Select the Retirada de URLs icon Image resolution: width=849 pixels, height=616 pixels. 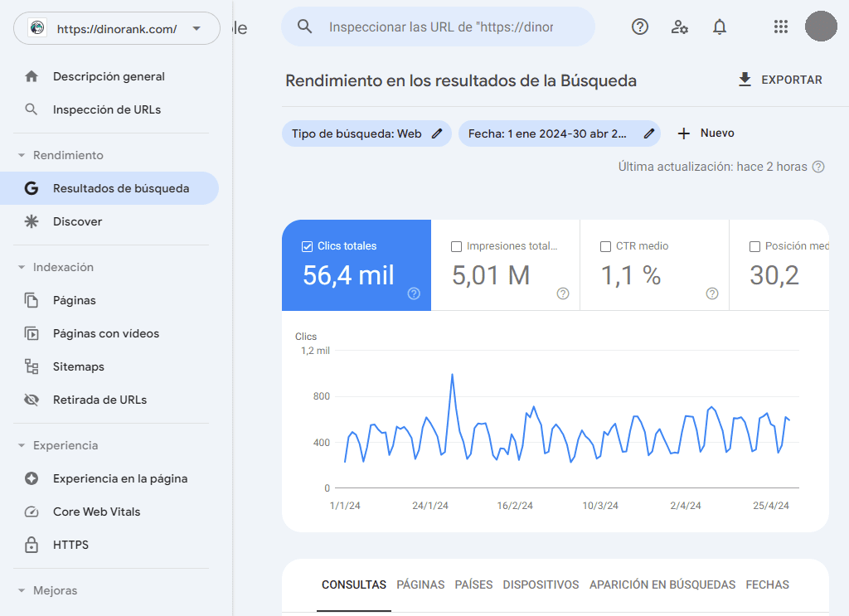32,400
